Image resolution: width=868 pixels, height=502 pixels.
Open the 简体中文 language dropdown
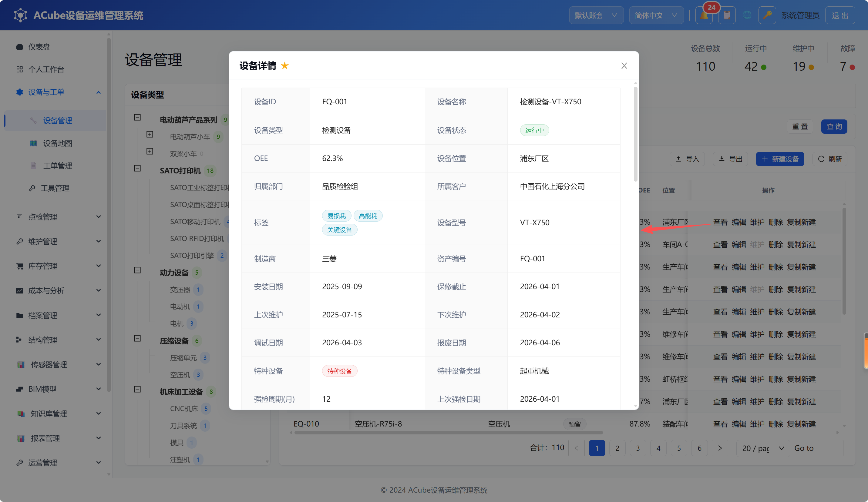tap(656, 15)
